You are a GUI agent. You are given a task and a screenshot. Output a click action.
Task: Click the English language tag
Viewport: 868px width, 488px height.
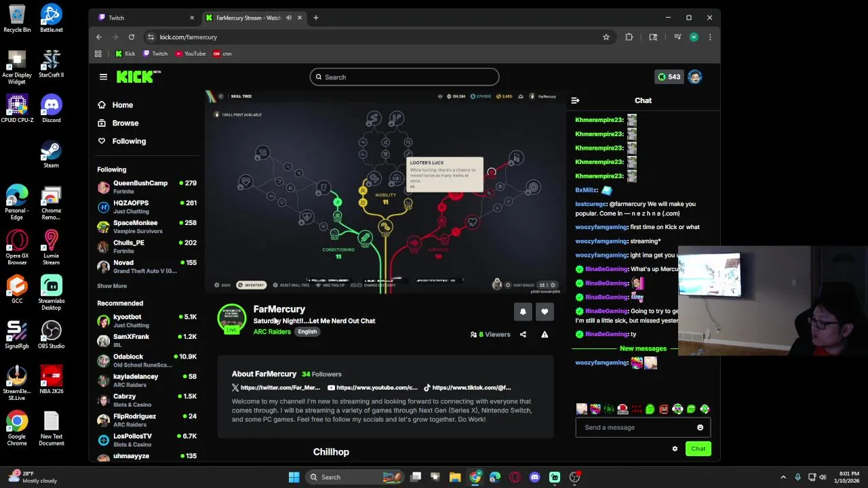tap(307, 331)
